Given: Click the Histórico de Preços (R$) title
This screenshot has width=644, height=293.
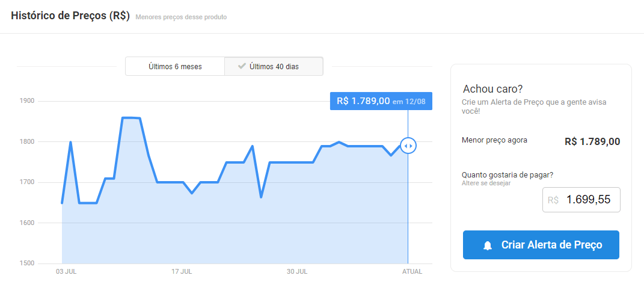Looking at the screenshot, I should click(70, 16).
